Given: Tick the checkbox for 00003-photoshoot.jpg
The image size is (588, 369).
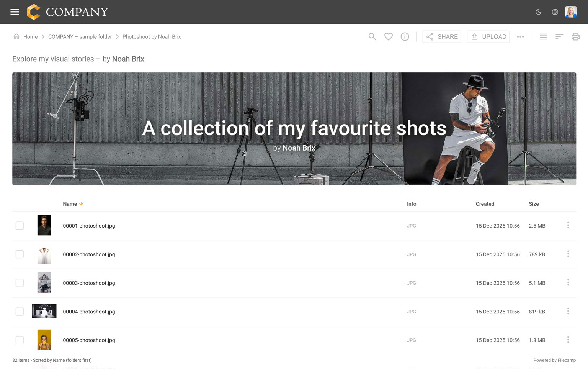Looking at the screenshot, I should pyautogui.click(x=20, y=283).
